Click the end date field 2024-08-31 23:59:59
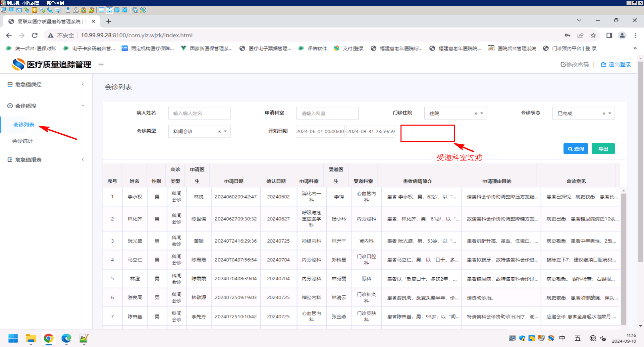Screen dimensions: 644x347 pos(371,131)
